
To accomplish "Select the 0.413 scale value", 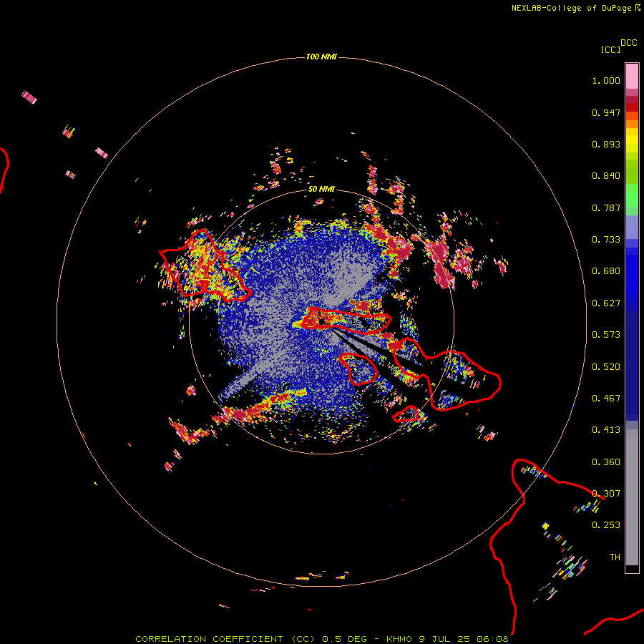I will (x=606, y=430).
